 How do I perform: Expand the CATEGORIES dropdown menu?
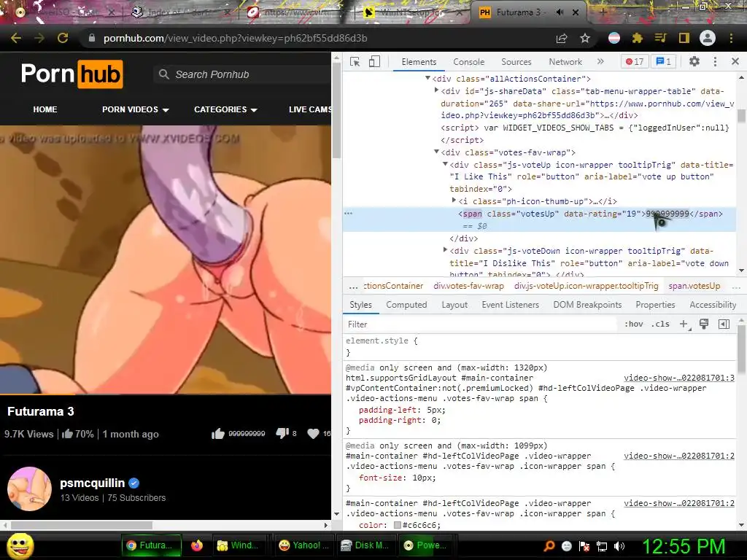225,109
